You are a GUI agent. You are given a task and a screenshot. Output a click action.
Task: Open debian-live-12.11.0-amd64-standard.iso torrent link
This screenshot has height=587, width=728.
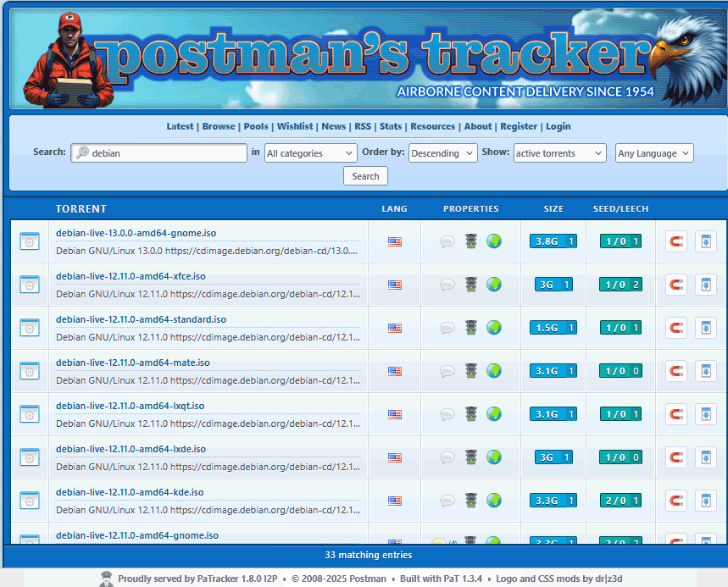click(x=142, y=319)
